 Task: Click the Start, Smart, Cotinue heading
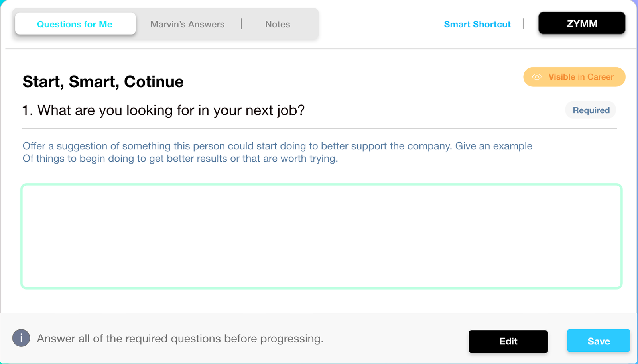(103, 82)
